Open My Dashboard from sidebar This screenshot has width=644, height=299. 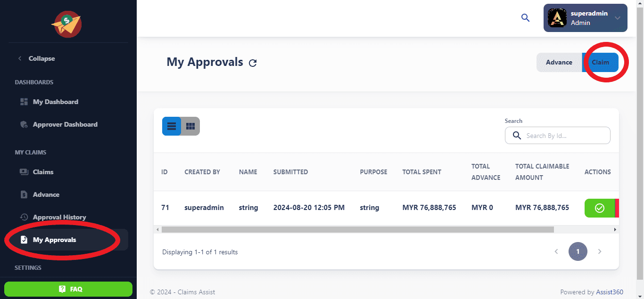click(55, 102)
